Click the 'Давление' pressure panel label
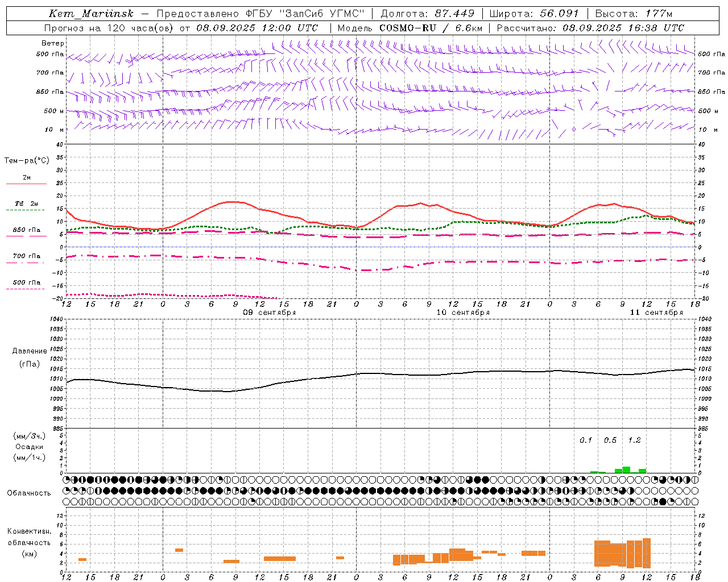This screenshot has height=582, width=728. click(x=30, y=351)
